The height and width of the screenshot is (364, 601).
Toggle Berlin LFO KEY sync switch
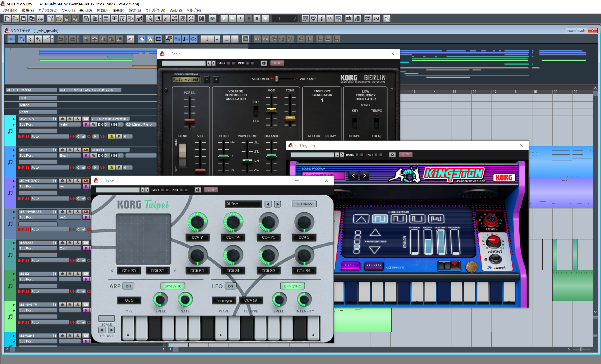click(355, 123)
